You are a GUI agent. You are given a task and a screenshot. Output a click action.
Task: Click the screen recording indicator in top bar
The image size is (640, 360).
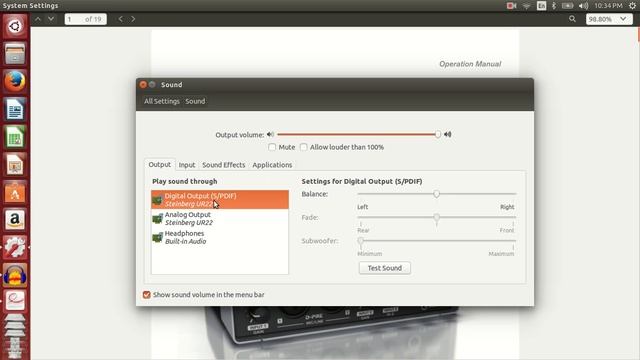tap(511, 6)
